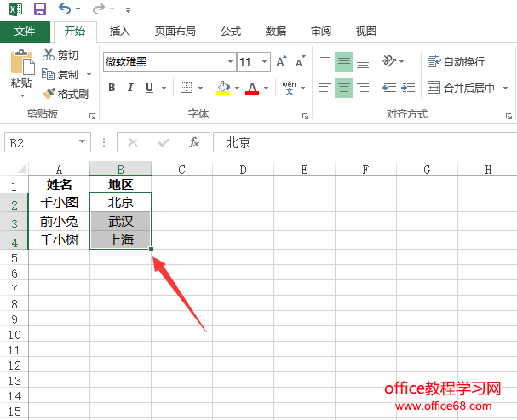517x420 pixels.
Task: Open font group dialog launcher
Action: [x=305, y=116]
